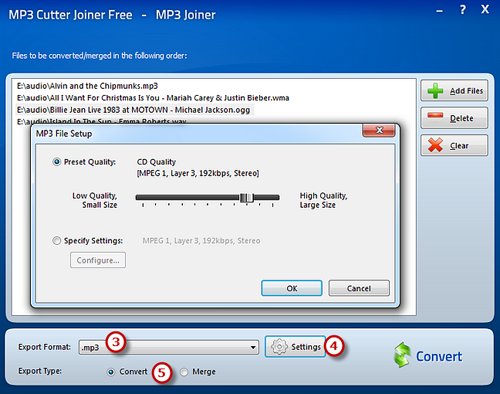Close the MP3 Cutter Joiner Free window

pos(485,9)
